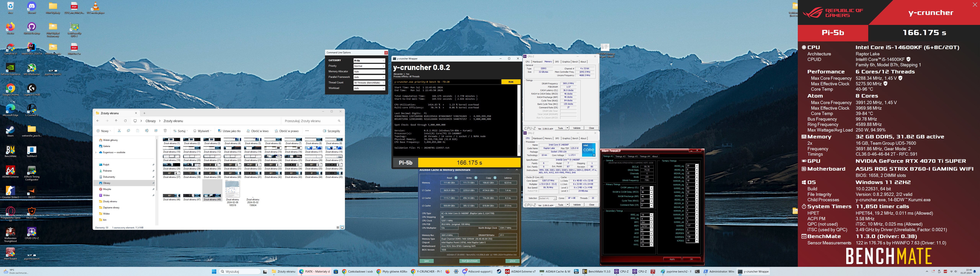Open the Parallel Framework dropdown
The height and width of the screenshot is (276, 980).
coord(369,77)
